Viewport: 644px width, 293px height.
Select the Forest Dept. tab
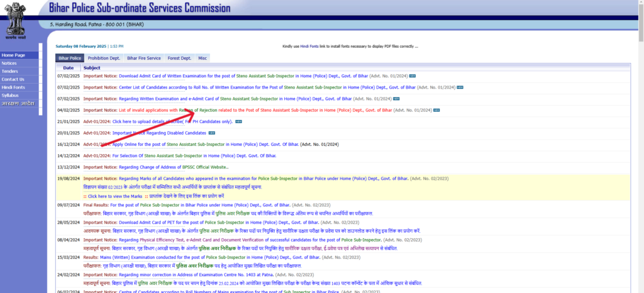coord(179,58)
